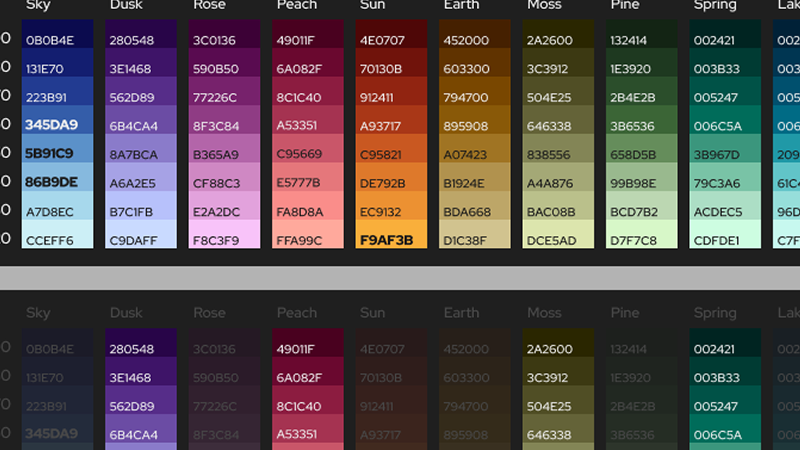This screenshot has width=800, height=450.
Task: Click the EC9132 Sun swatch
Action: [x=391, y=206]
